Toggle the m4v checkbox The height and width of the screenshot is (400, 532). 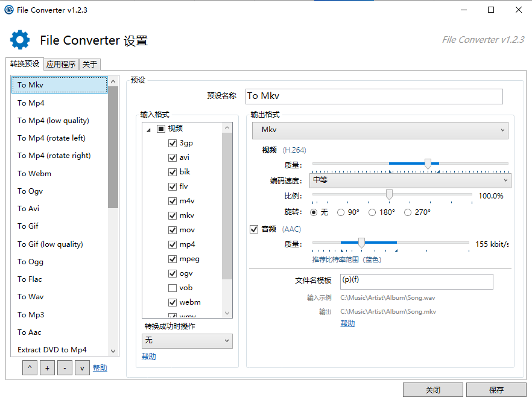tap(173, 201)
